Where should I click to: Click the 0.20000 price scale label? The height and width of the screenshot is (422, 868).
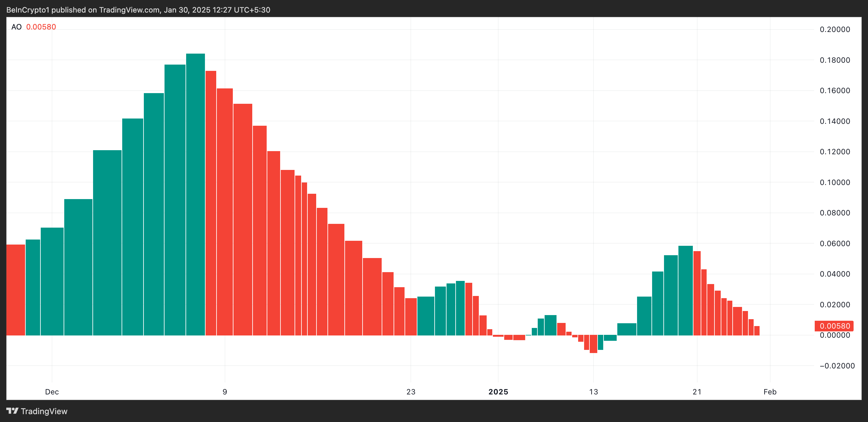click(x=835, y=29)
